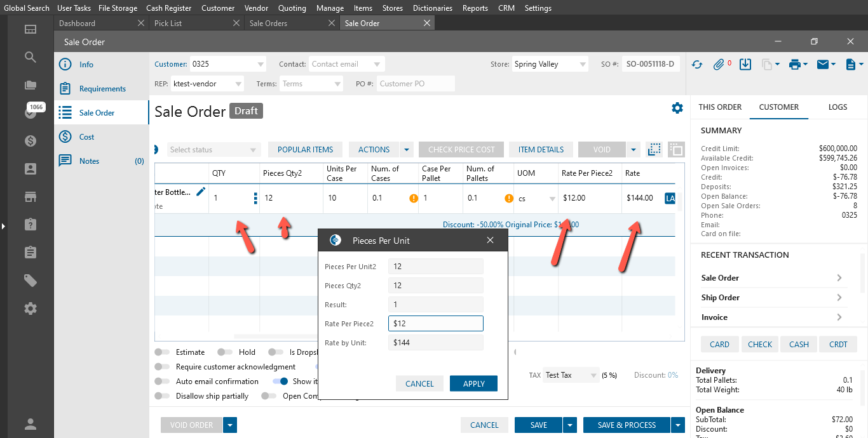The image size is (868, 438).
Task: Click the printer icon
Action: tap(794, 64)
